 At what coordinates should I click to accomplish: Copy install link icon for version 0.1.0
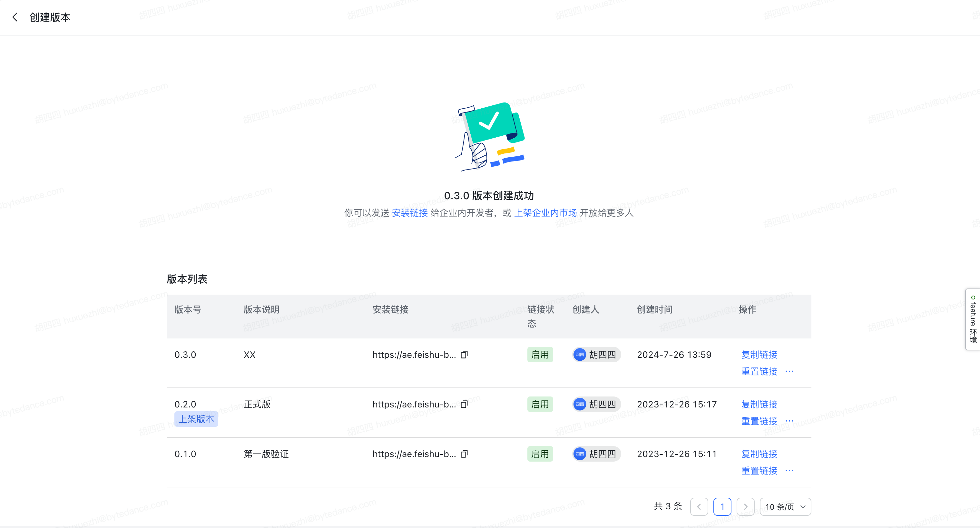(x=464, y=454)
